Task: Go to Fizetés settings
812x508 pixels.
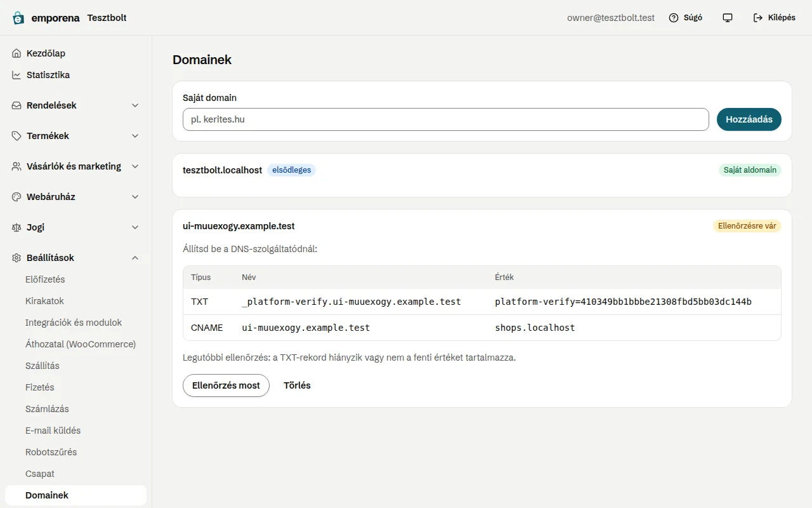Action: tap(75, 387)
